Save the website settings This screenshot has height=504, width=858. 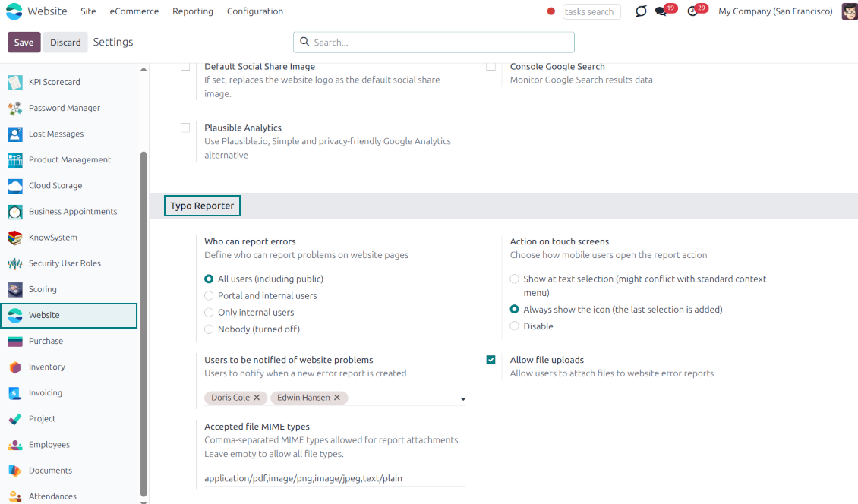pyautogui.click(x=24, y=42)
